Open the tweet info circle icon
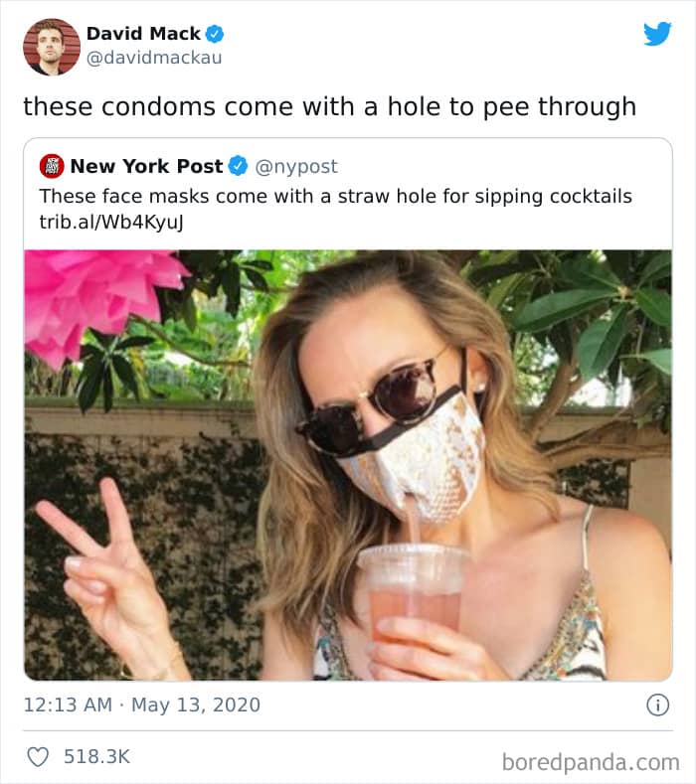This screenshot has width=696, height=784. [657, 705]
